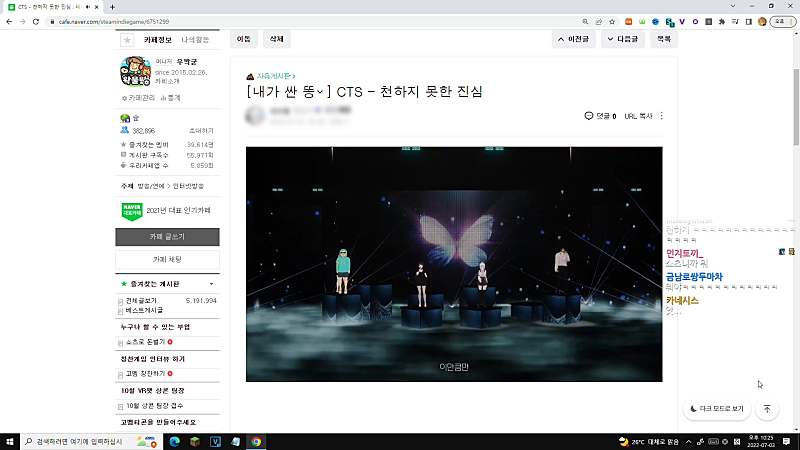Open the notification center icon
The image size is (800, 450).
click(x=786, y=441)
